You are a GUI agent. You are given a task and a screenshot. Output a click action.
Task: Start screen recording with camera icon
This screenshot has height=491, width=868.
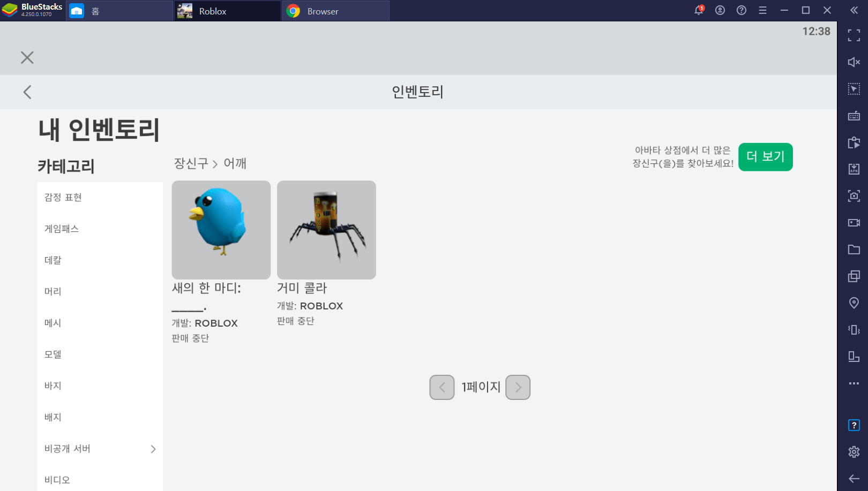click(854, 223)
